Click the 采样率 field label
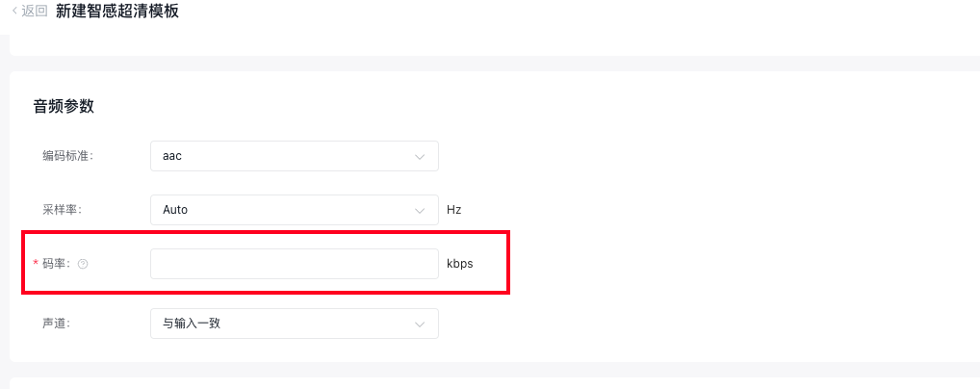The height and width of the screenshot is (389, 980). [x=62, y=210]
